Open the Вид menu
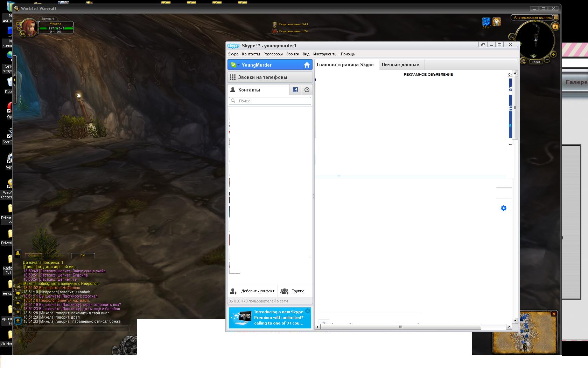This screenshot has height=368, width=588. click(x=306, y=54)
